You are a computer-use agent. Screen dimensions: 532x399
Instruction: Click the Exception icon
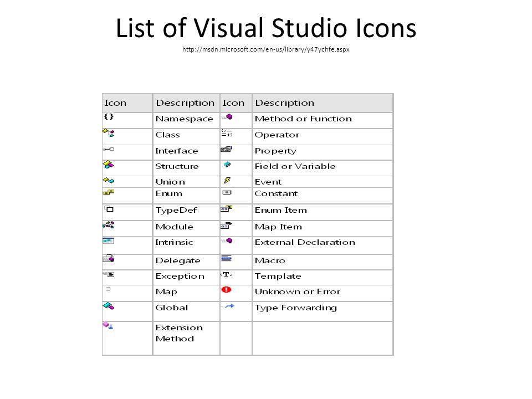[109, 274]
